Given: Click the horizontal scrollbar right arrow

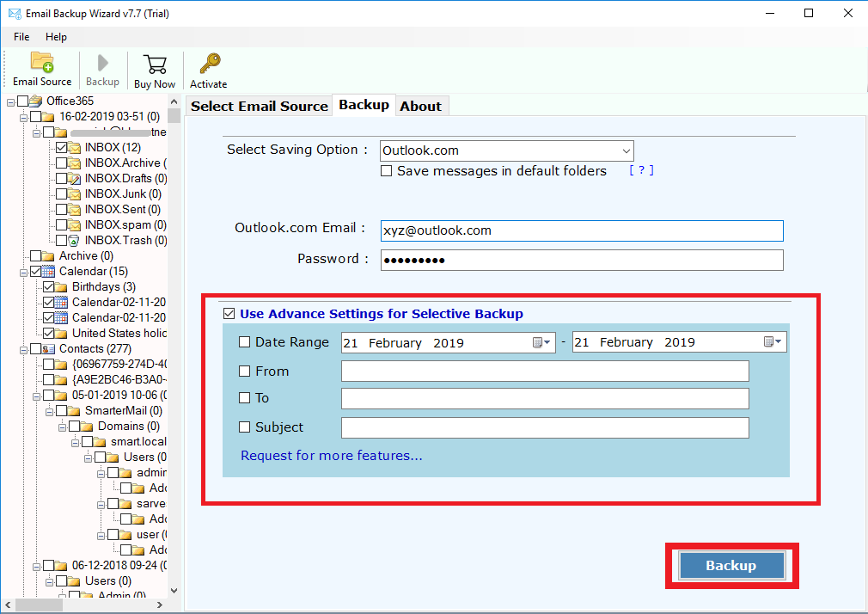Looking at the screenshot, I should (160, 605).
